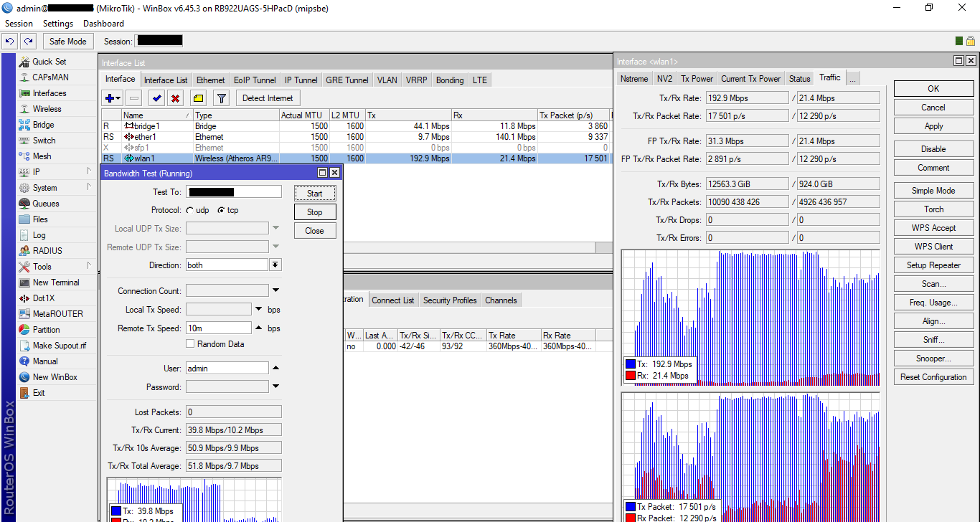The width and height of the screenshot is (980, 522).
Task: Select the wlan1 row in Interface List
Action: 356,158
